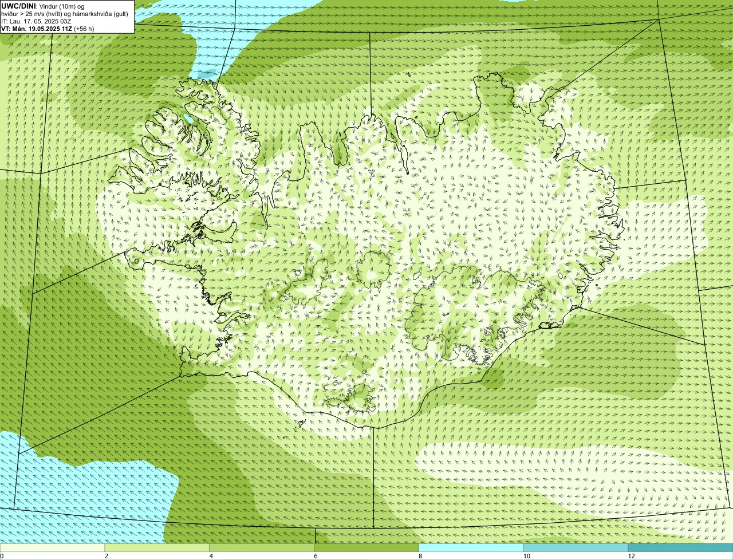Click the "IT: Lau. 17. 05. 2025 03Z" line
This screenshot has width=733, height=560.
coord(37,21)
